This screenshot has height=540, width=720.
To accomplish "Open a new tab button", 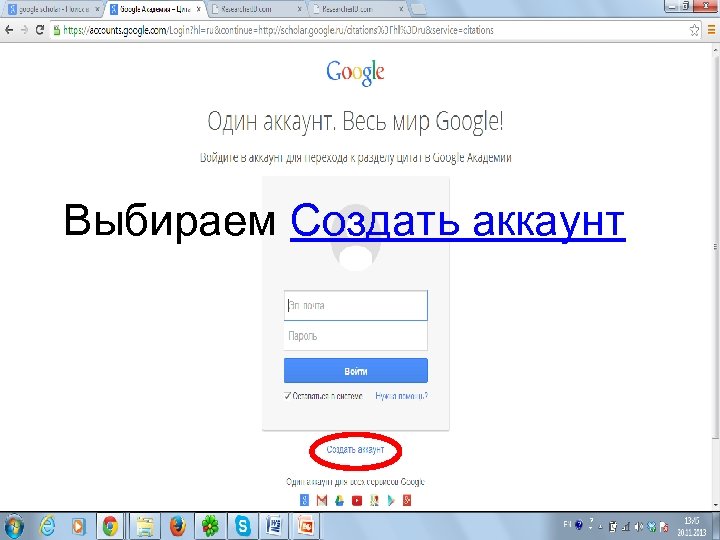I will coord(417,9).
